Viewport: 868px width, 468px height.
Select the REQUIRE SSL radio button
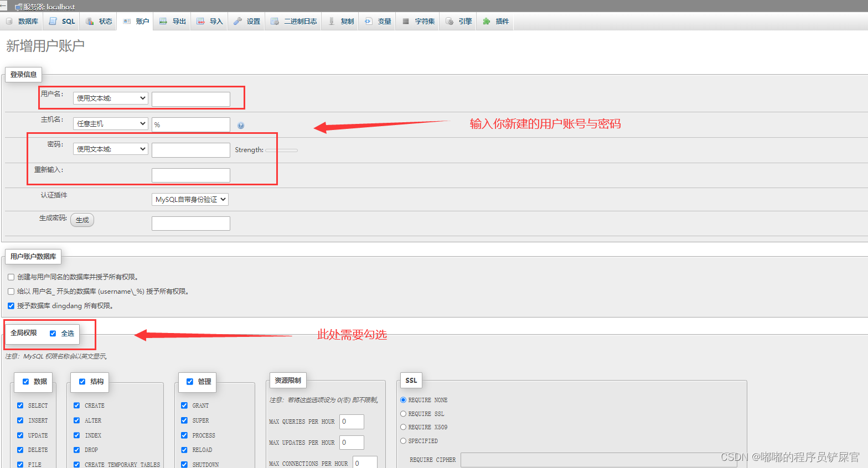(404, 414)
